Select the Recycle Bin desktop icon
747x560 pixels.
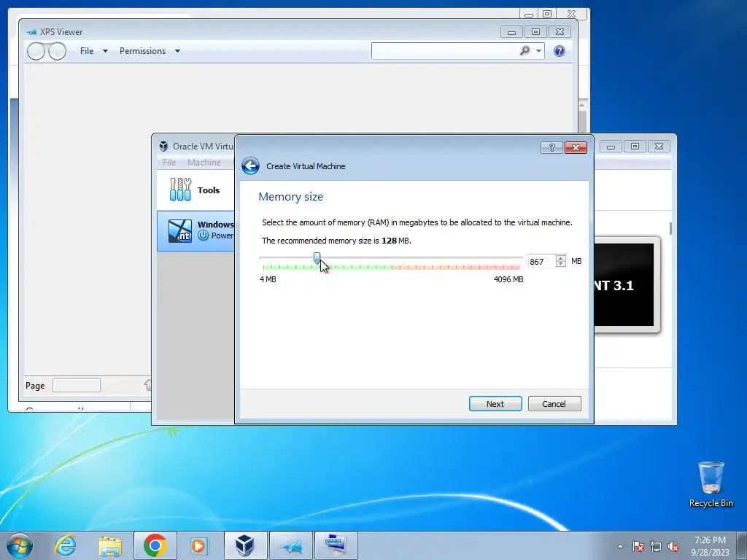[x=711, y=484]
